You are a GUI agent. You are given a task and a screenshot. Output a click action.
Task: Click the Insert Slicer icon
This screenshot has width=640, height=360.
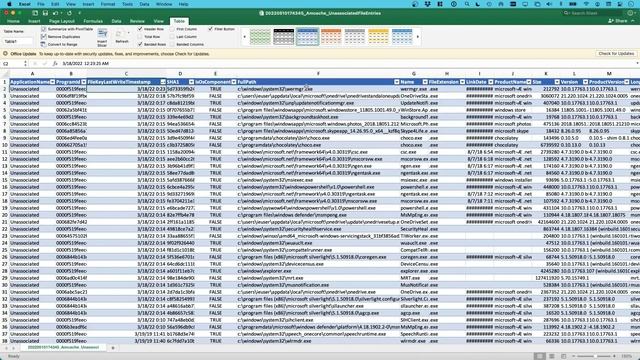click(102, 33)
